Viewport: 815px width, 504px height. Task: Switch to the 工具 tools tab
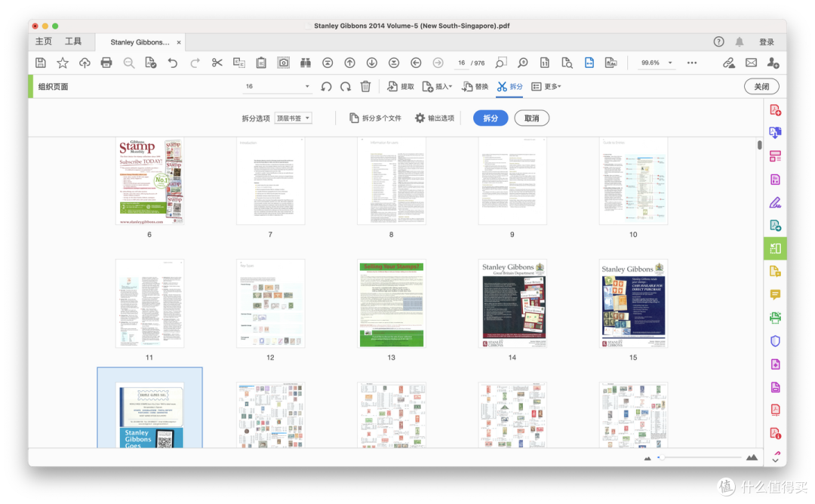pos(73,41)
